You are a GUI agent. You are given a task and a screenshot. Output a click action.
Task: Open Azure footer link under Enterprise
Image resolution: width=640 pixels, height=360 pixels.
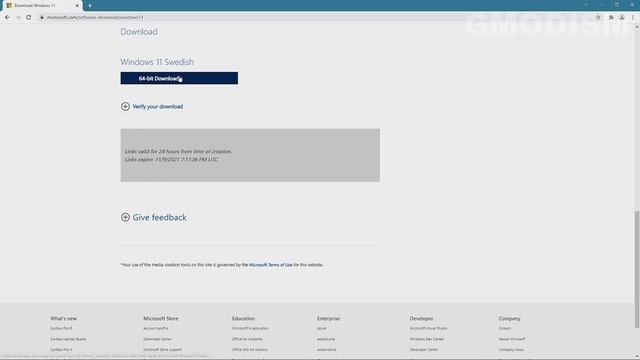coord(322,329)
